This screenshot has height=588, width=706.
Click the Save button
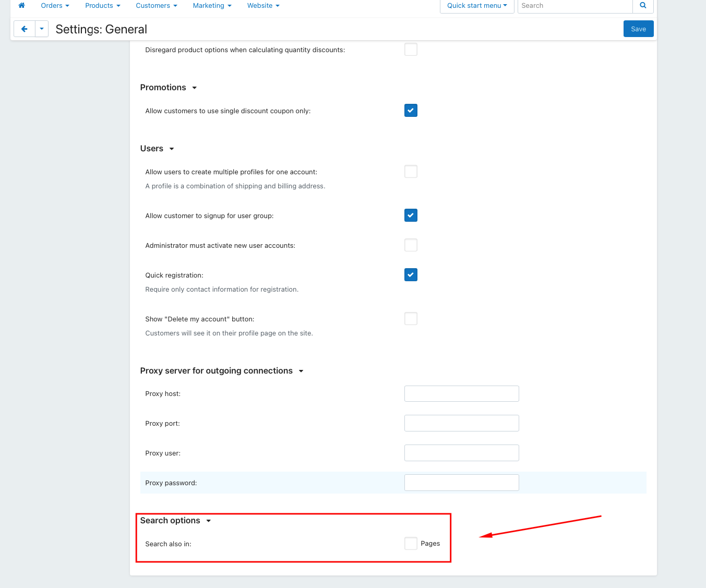638,29
